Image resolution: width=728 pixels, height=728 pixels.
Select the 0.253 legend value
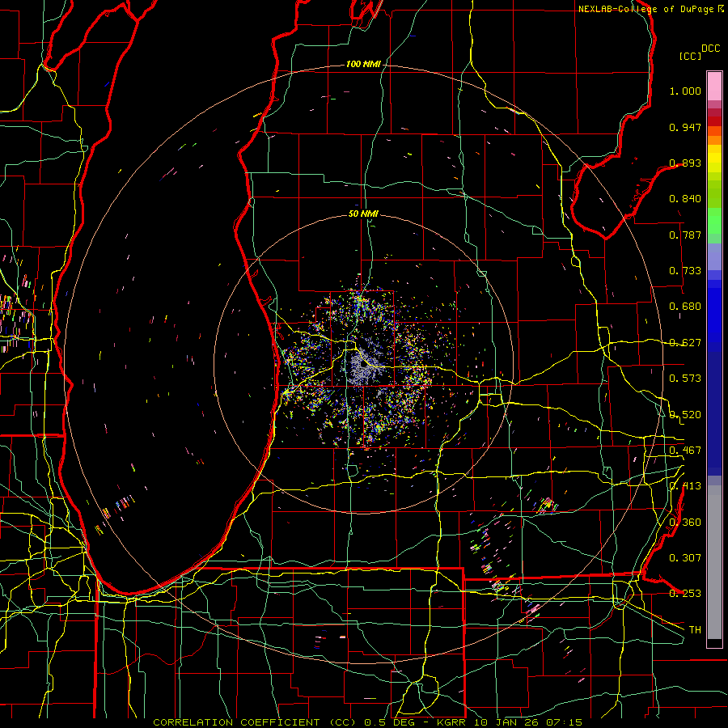685,594
